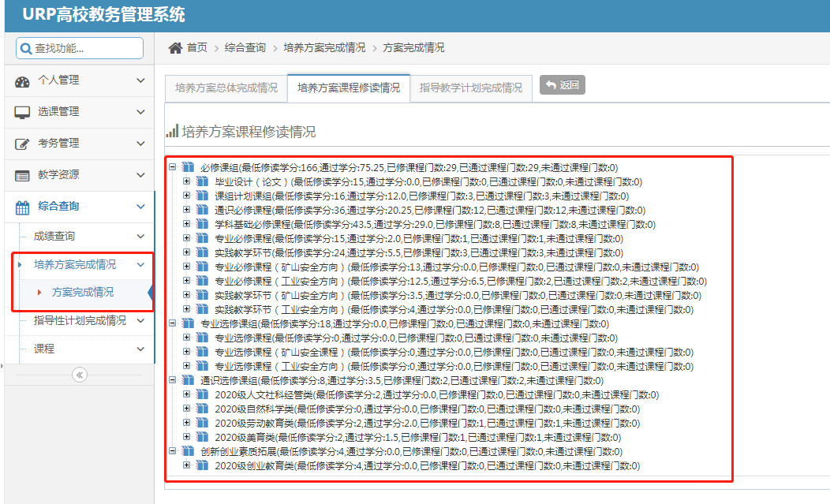The width and height of the screenshot is (830, 504).
Task: Expand the 成绩查询 submenu chevron
Action: click(140, 236)
